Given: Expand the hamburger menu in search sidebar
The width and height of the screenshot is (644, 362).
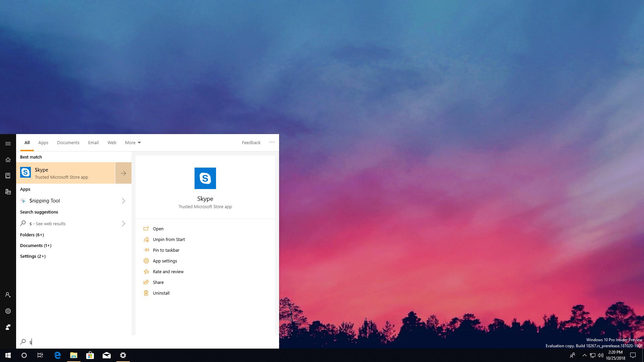Looking at the screenshot, I should [8, 143].
